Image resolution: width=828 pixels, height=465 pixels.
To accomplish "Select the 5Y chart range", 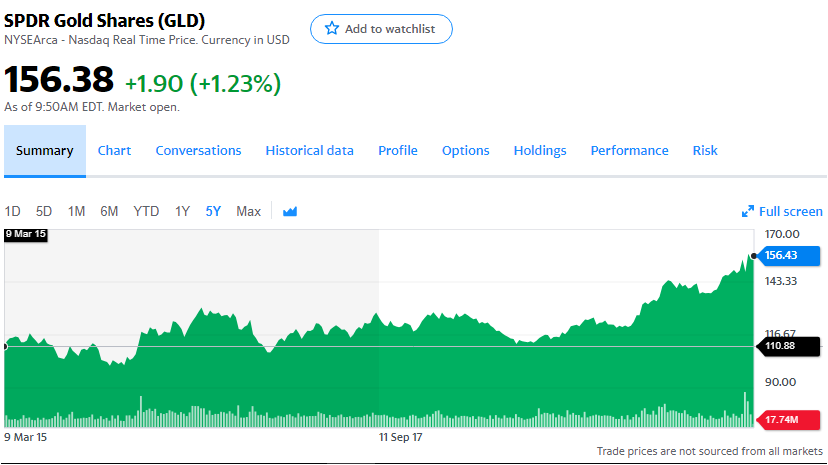I will point(213,212).
